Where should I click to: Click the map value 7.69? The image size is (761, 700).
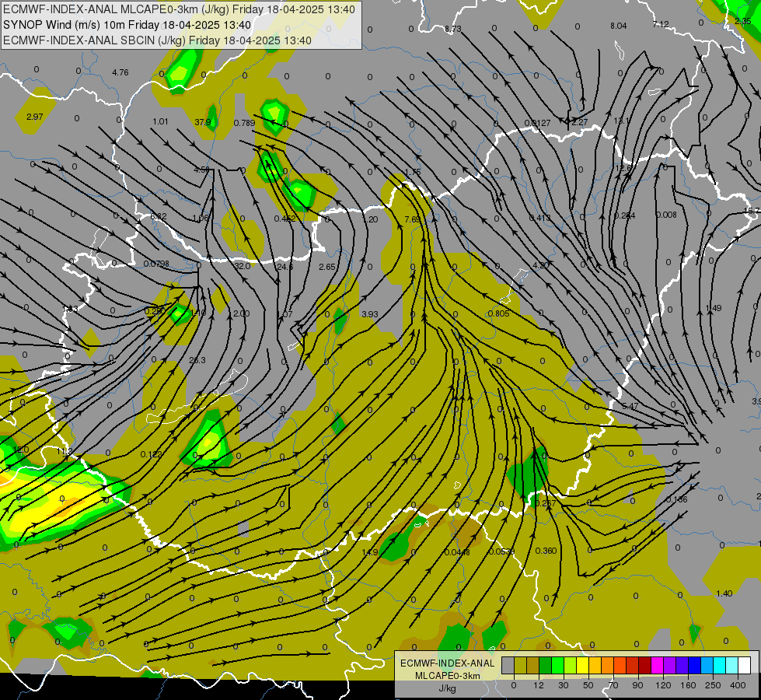point(413,219)
